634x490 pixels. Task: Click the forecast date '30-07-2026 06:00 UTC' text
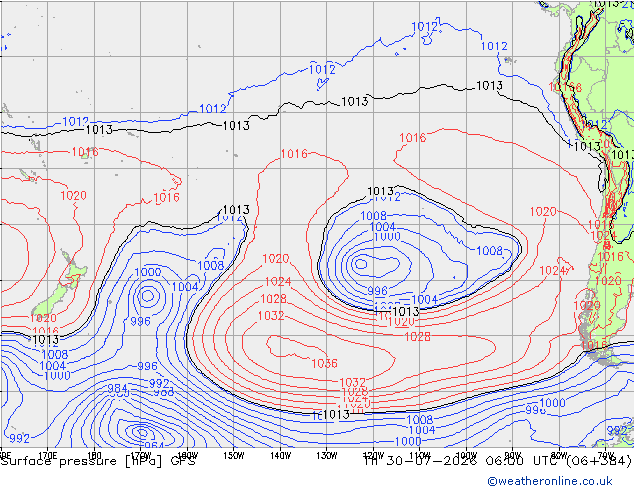pos(472,461)
